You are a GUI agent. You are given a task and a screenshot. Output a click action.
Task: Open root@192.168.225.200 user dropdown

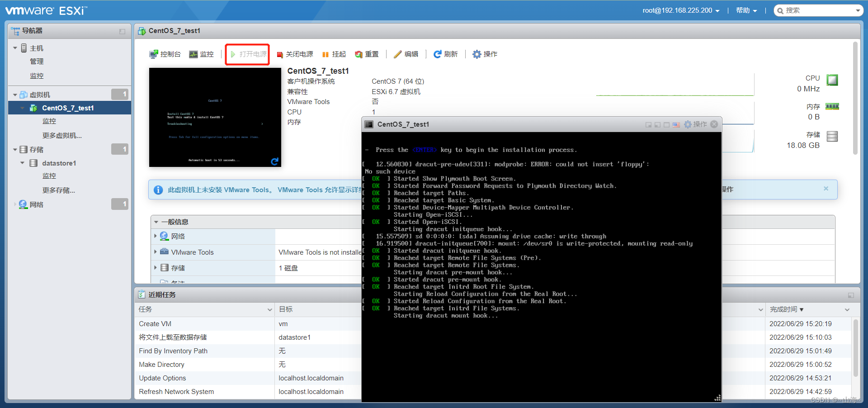coord(681,10)
